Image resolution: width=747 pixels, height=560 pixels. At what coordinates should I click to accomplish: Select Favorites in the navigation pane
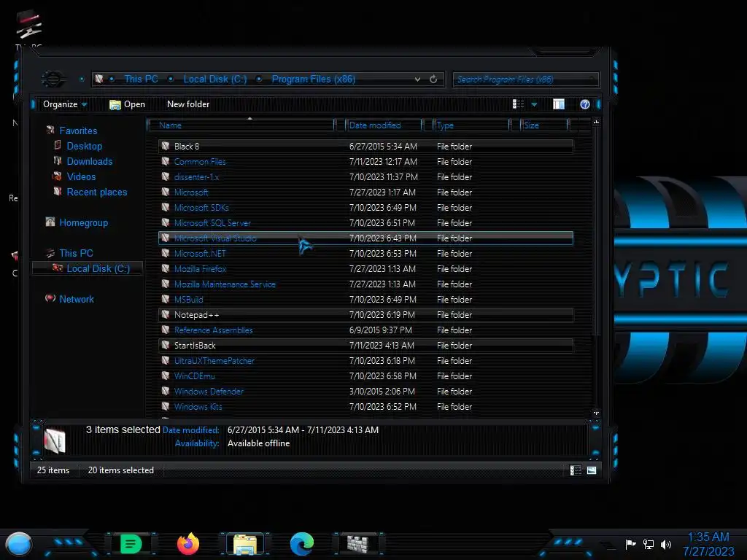pos(78,131)
